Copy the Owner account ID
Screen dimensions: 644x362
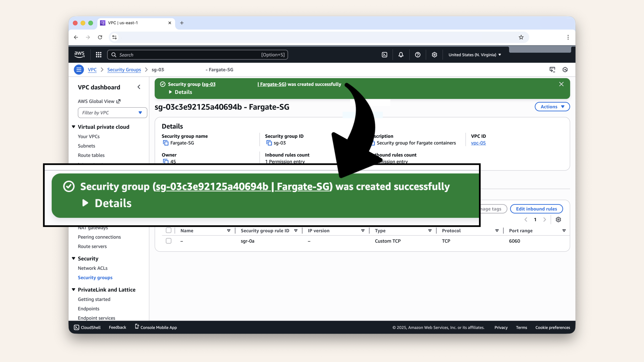[x=166, y=161]
